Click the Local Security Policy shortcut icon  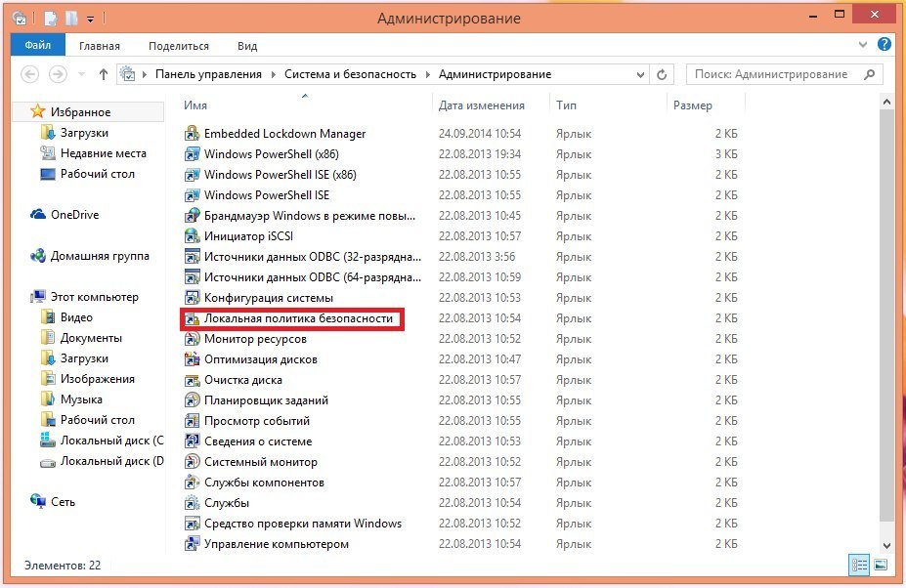[193, 318]
